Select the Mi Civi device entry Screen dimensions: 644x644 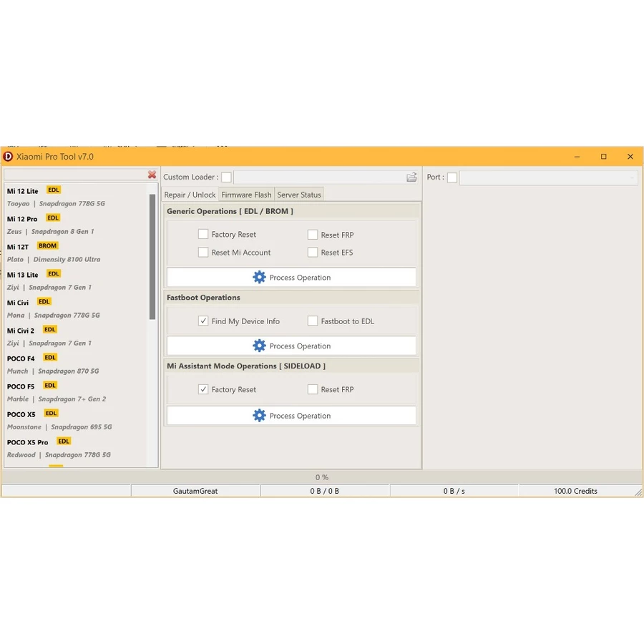pyautogui.click(x=76, y=308)
